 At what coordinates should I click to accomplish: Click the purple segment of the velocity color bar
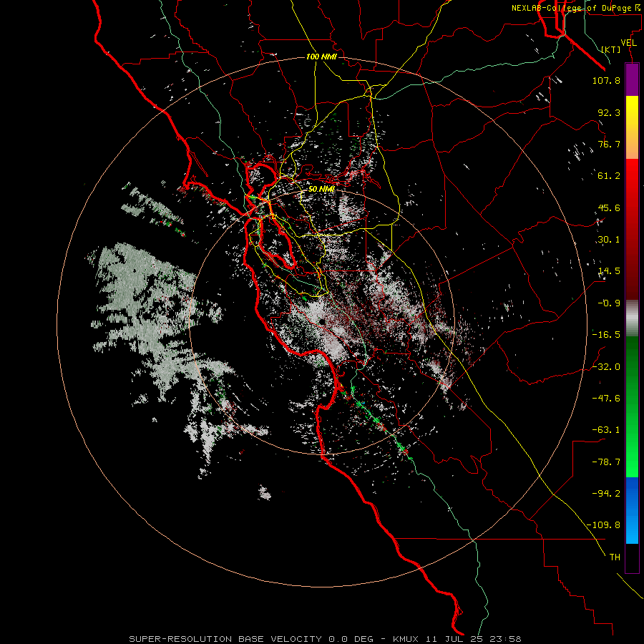point(632,79)
